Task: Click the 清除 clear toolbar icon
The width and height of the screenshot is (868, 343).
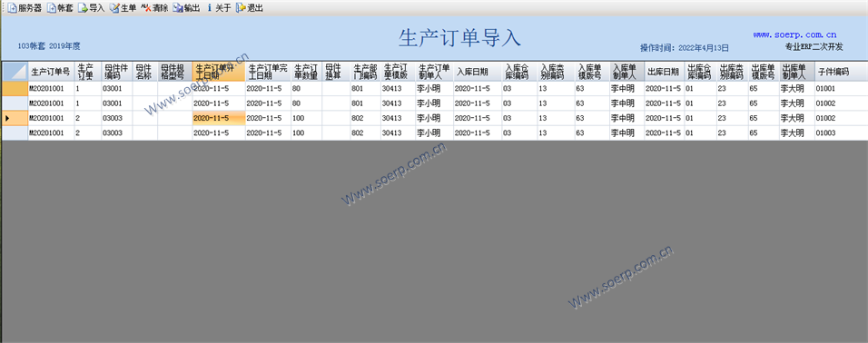Action: point(146,8)
